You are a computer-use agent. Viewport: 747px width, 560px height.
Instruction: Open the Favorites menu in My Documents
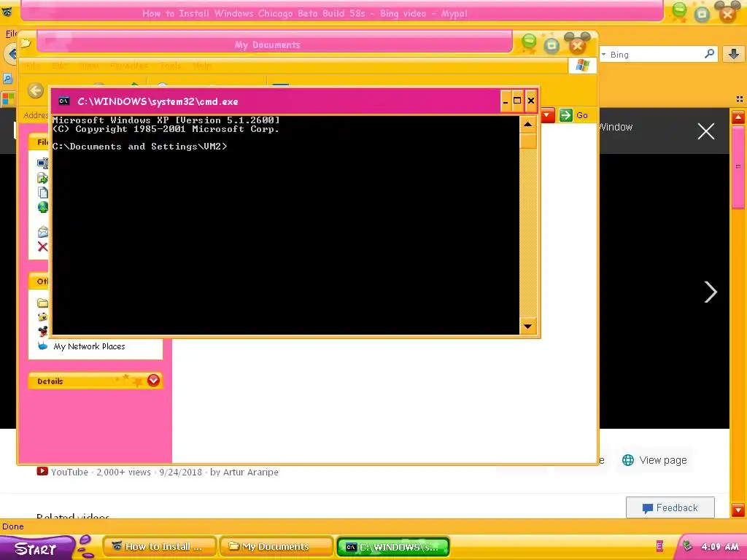point(128,65)
